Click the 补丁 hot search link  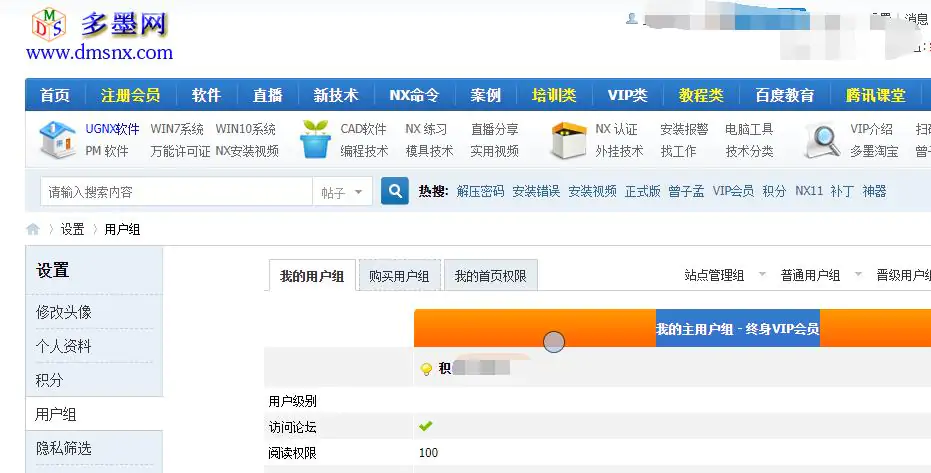(x=842, y=191)
